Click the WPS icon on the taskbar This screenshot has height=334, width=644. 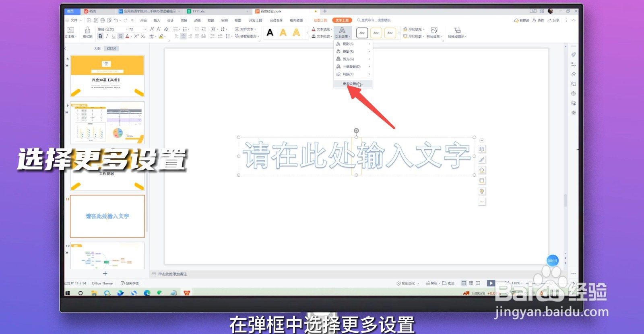click(x=187, y=293)
